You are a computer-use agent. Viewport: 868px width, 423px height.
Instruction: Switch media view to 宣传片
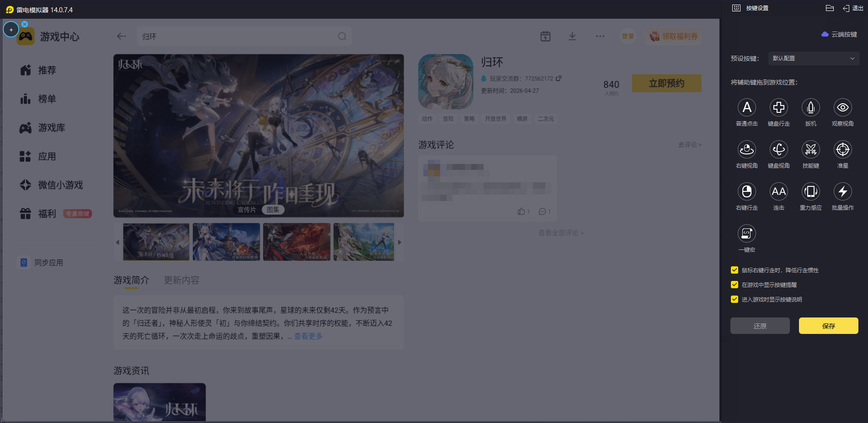[247, 210]
